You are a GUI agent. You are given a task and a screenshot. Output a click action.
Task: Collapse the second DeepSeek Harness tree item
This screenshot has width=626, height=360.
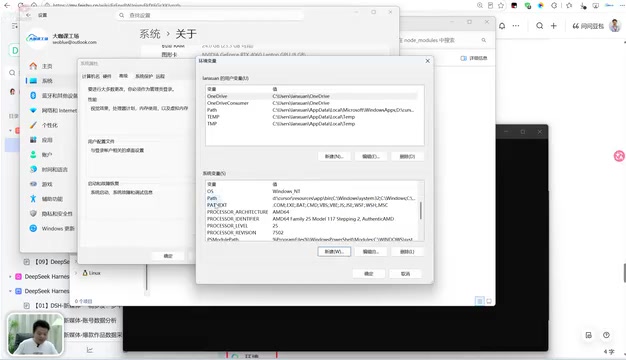[x=10, y=291]
